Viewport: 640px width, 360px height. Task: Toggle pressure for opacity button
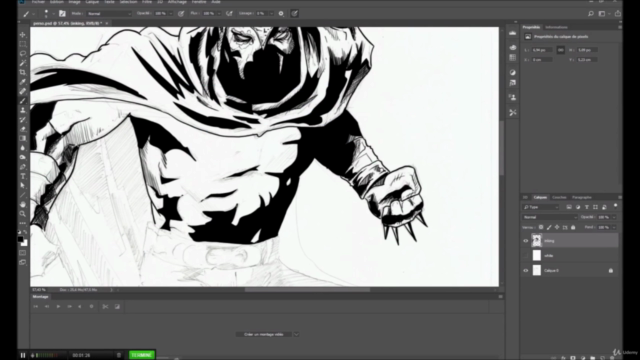tap(181, 13)
